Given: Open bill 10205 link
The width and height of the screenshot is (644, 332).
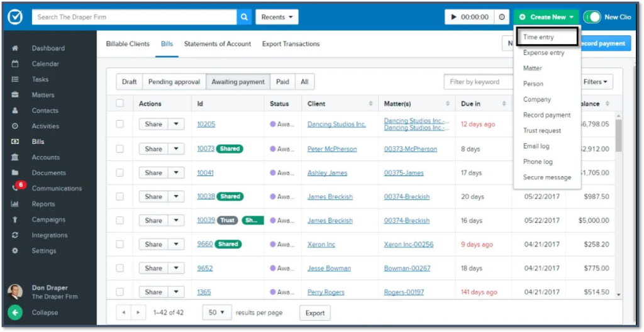Looking at the screenshot, I should click(206, 124).
